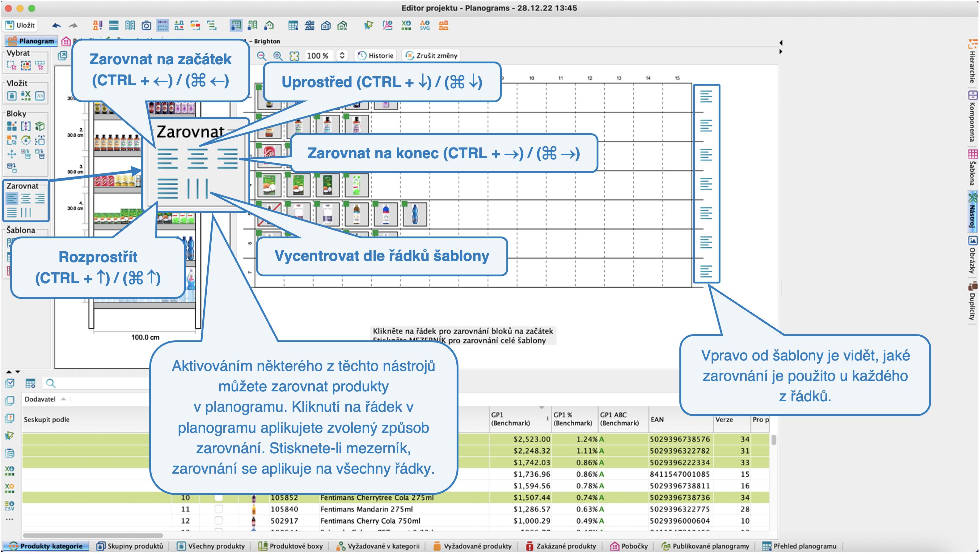Click the left-pointing arrow at top right of editor

point(780,43)
